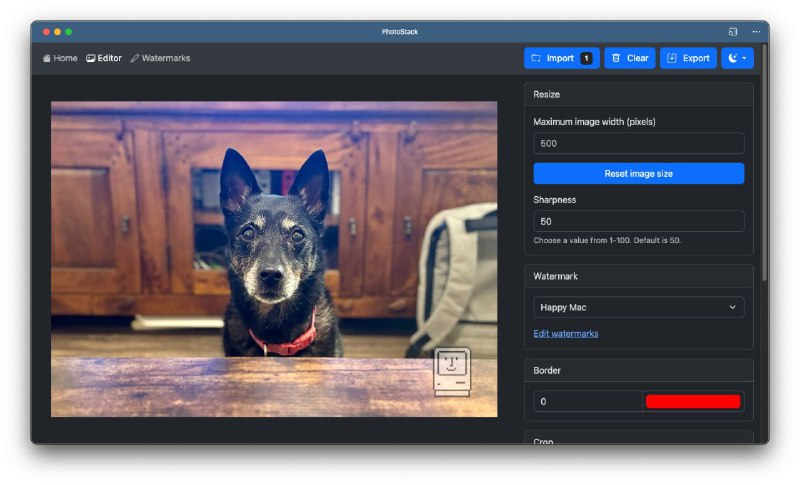Click the red border color swatch

[x=693, y=401]
